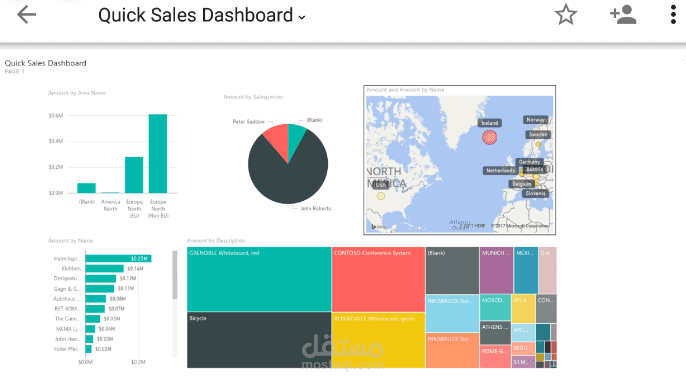Screen dimensions: 686x380
Task: Click the Amount by Description title
Action: pos(216,241)
